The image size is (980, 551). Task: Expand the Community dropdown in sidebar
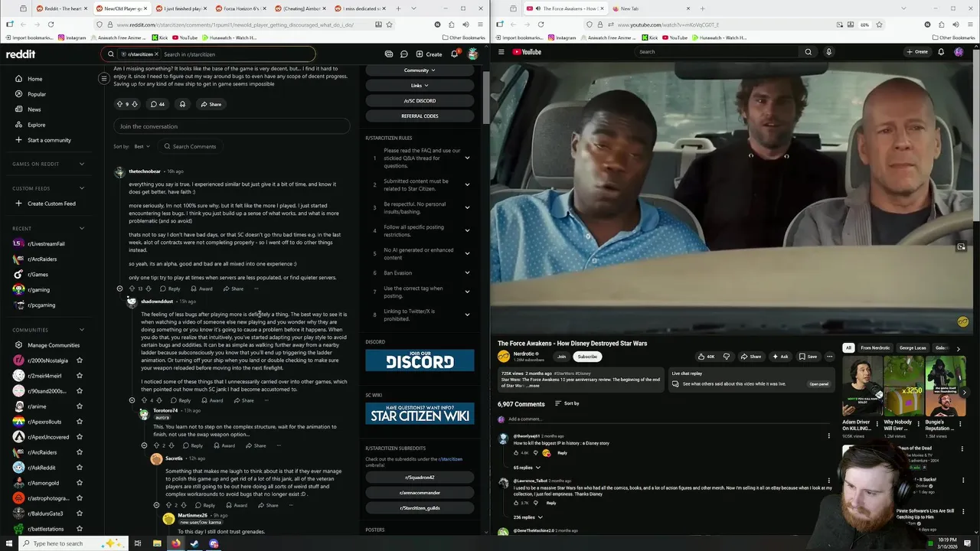pyautogui.click(x=420, y=70)
